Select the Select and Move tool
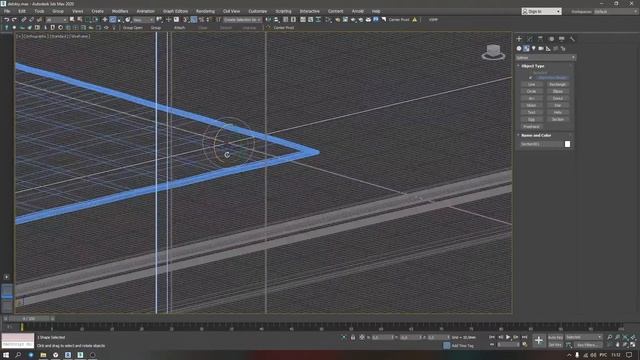Screen dimensions: 640x360 coord(105,20)
